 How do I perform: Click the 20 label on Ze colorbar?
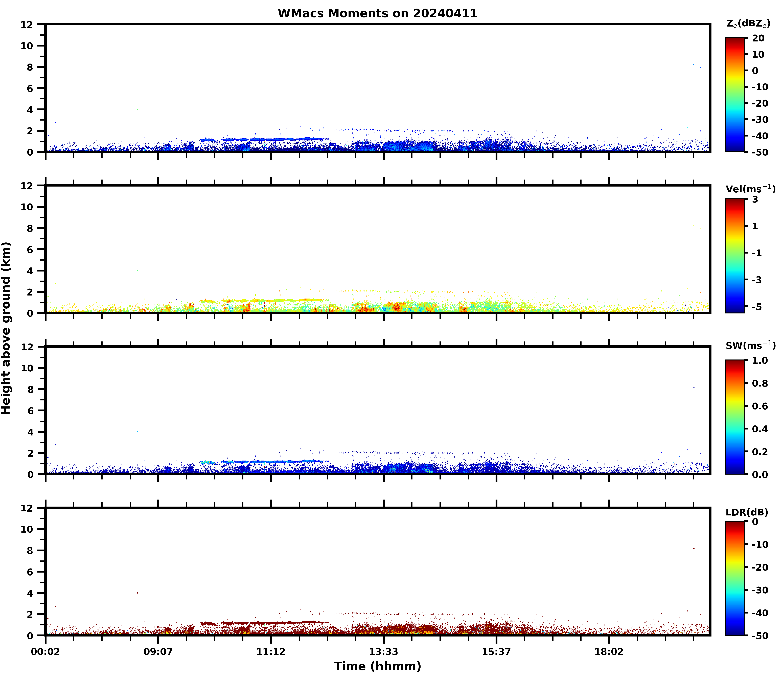(758, 38)
